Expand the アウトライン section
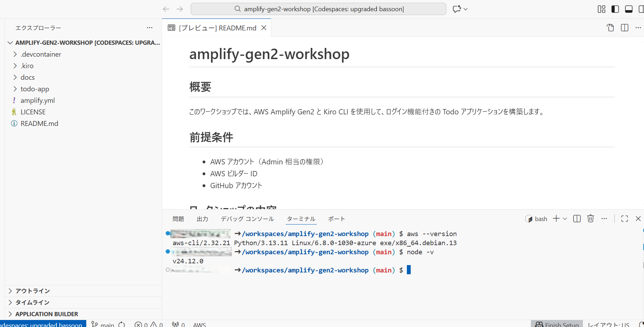Viewport: 644px width, 327px height. [x=32, y=291]
